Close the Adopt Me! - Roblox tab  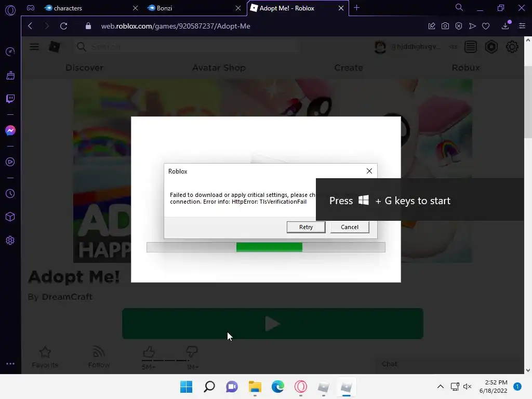341,8
